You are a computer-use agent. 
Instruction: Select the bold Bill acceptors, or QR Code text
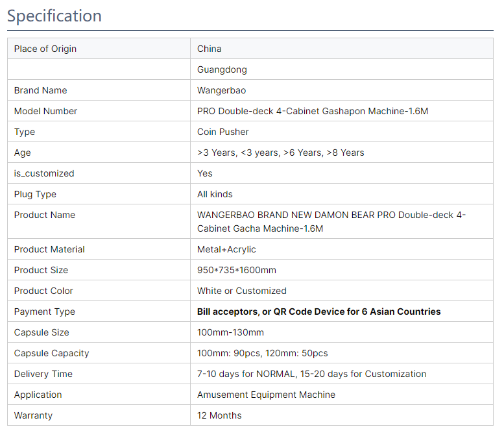pos(255,312)
